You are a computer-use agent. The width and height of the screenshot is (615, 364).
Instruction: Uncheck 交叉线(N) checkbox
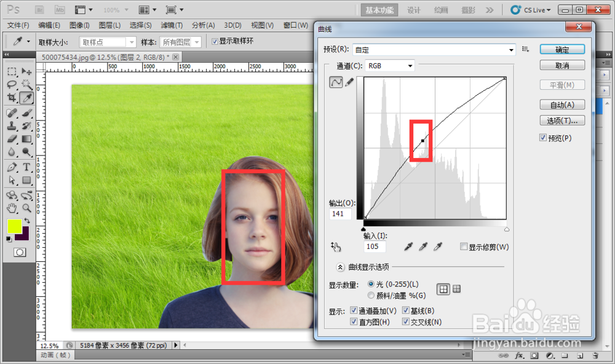406,322
